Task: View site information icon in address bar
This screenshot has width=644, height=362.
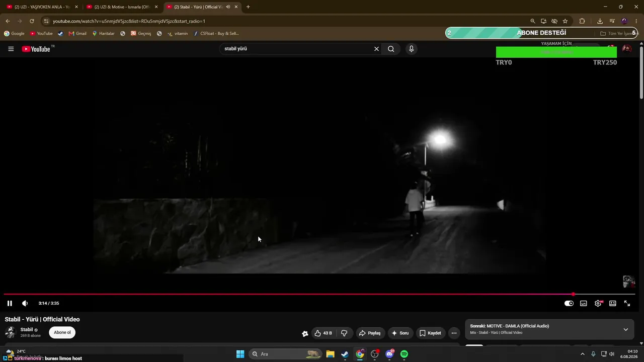Action: click(x=46, y=21)
